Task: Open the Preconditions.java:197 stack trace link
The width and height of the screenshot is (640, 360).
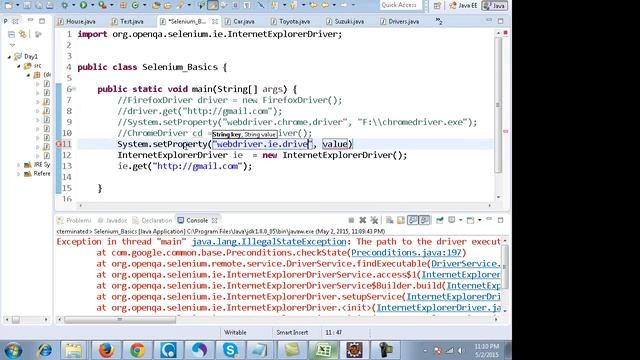Action: coord(406,253)
